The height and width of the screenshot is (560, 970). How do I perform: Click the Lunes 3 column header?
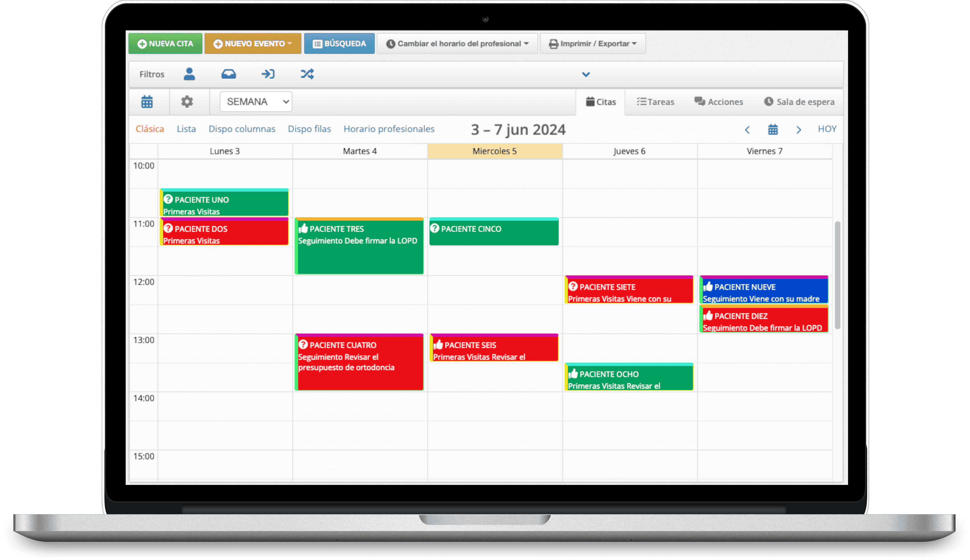[x=225, y=151]
